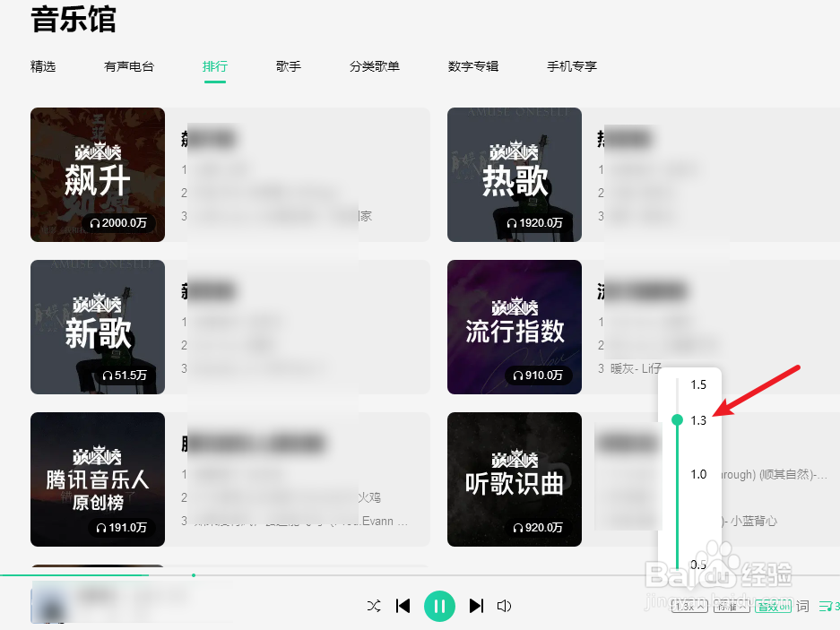Open the 腾讯音乐人原创榜 chart cover
The image size is (840, 630).
pos(98,479)
